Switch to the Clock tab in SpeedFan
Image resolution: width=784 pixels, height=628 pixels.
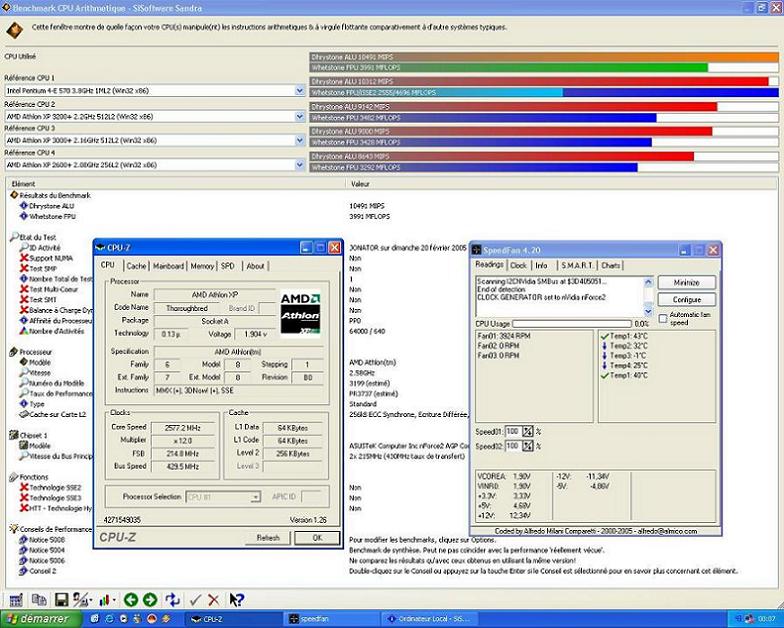coord(518,266)
